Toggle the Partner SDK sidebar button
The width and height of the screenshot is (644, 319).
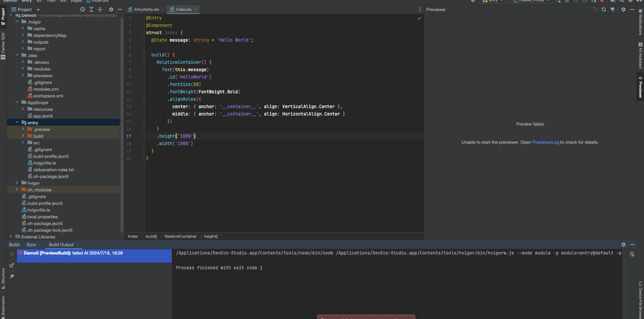tap(3, 46)
